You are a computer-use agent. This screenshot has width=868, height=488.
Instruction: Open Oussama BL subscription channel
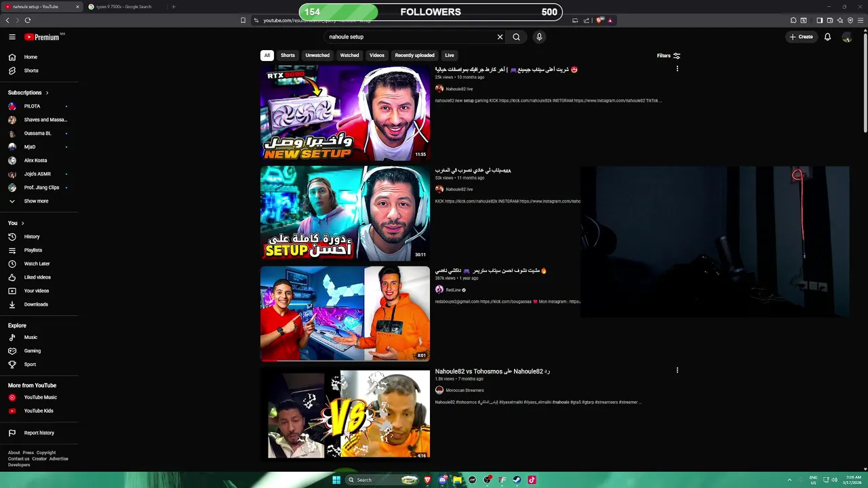(39, 134)
